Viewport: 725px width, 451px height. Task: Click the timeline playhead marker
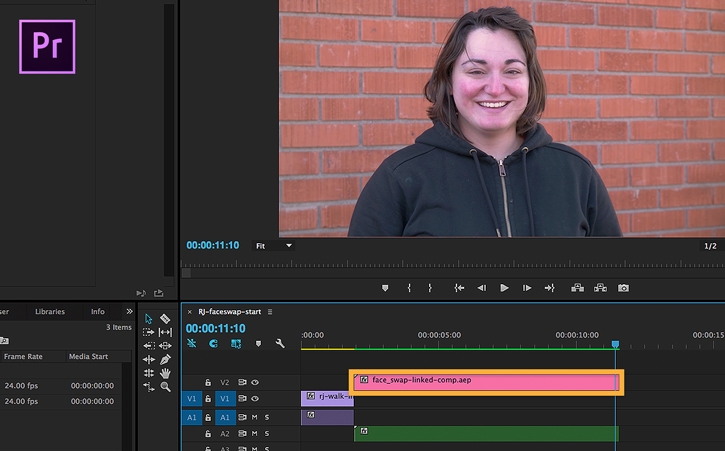[x=615, y=344]
